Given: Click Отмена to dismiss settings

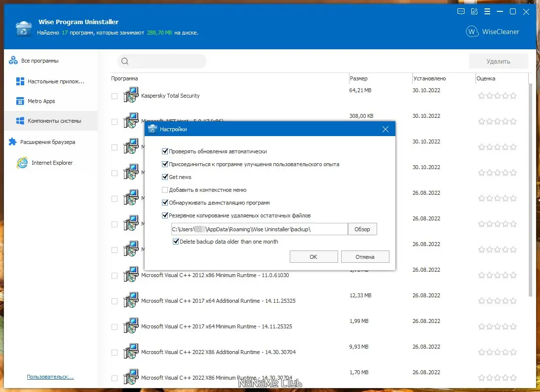Looking at the screenshot, I should click(x=365, y=256).
